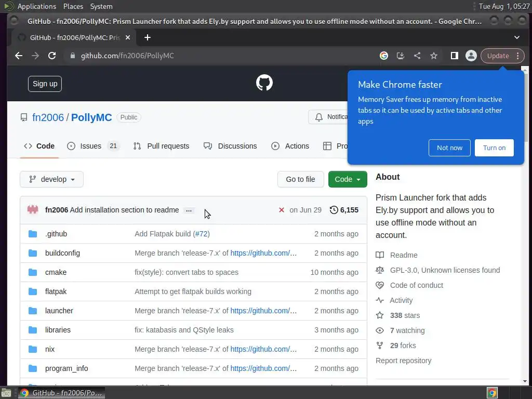
Task: Turn on Memory Saver
Action: 494,148
